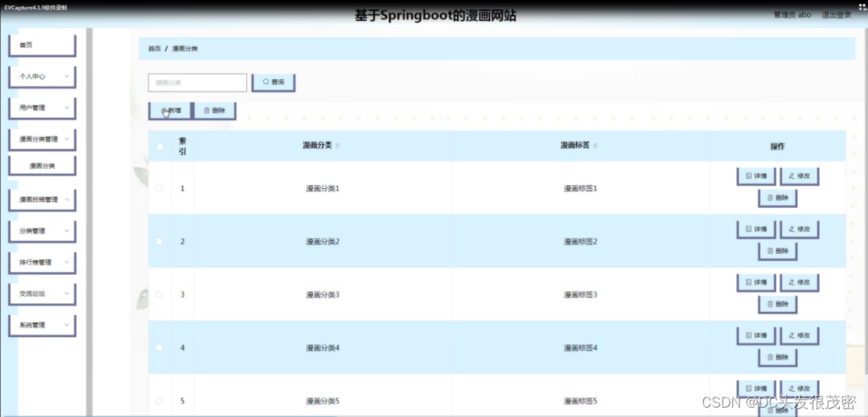Open 详情 for the 漫画分类2 row
The width and height of the screenshot is (868, 417).
[x=756, y=230]
